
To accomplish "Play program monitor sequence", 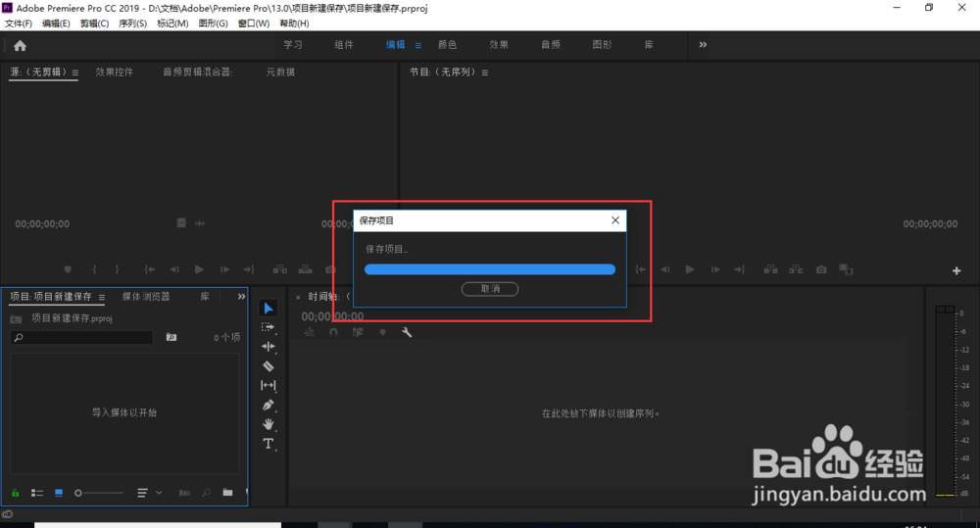I will 690,269.
